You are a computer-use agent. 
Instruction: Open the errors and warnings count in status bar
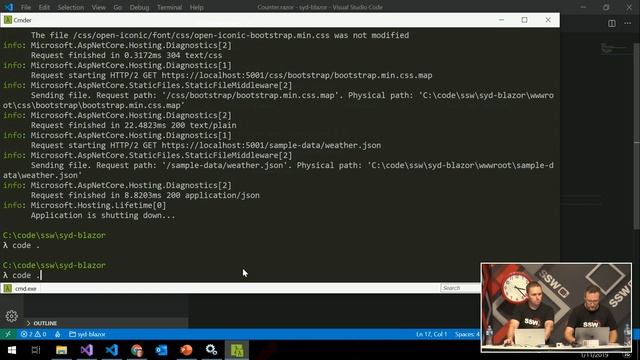click(33, 334)
